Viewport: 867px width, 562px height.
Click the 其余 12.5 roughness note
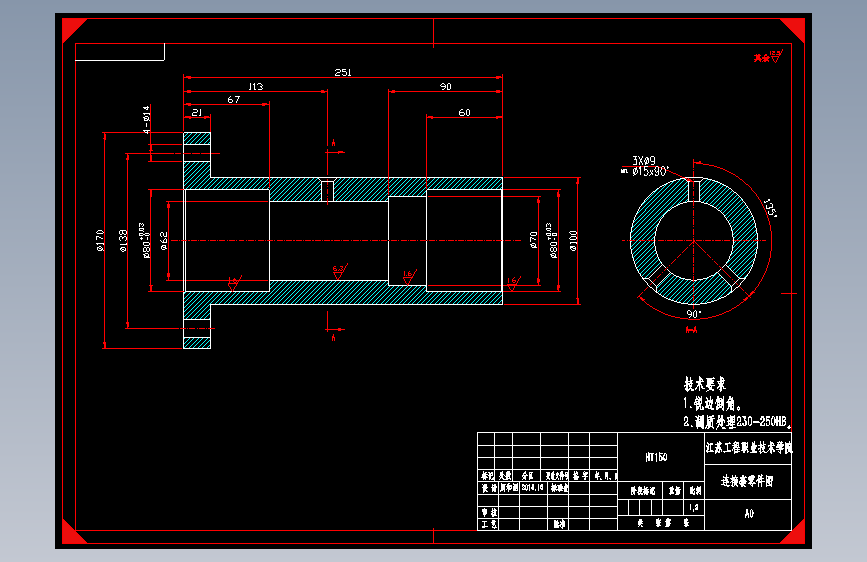pos(768,56)
